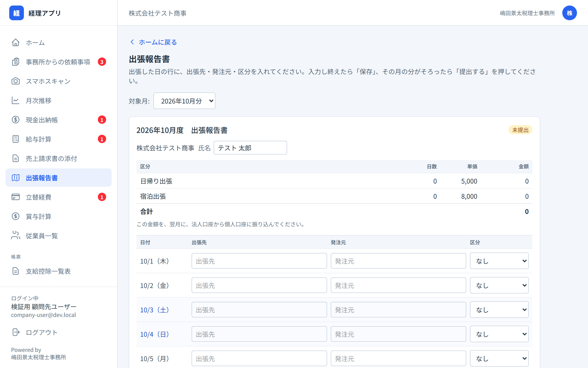
Task: Select 売上請求書の添付 in sidebar
Action: pyautogui.click(x=58, y=158)
